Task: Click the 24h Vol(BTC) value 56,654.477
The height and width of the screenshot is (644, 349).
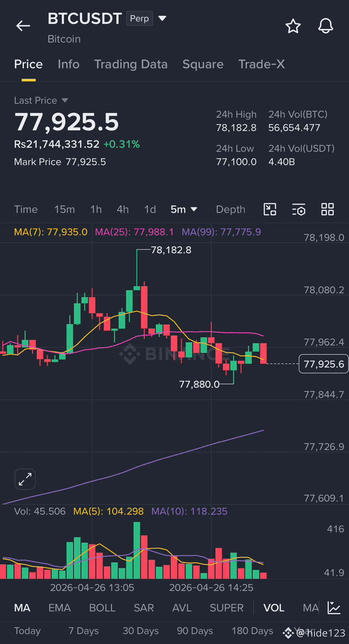Action: (294, 128)
